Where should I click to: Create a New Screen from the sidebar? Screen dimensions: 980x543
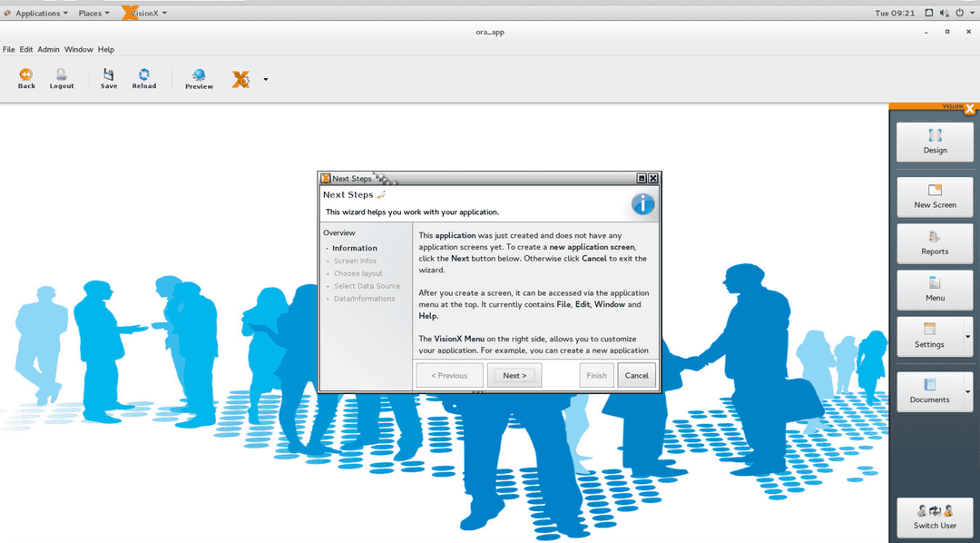pyautogui.click(x=935, y=196)
